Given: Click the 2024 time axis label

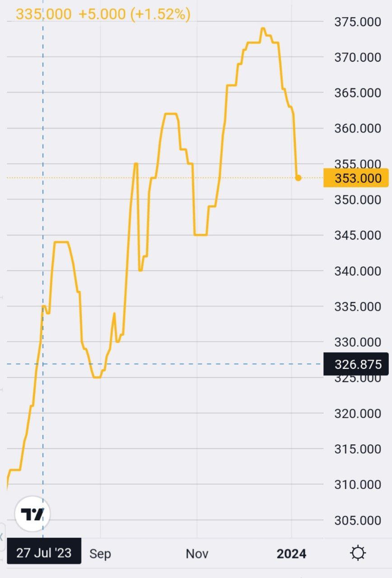Looking at the screenshot, I should pyautogui.click(x=291, y=554).
